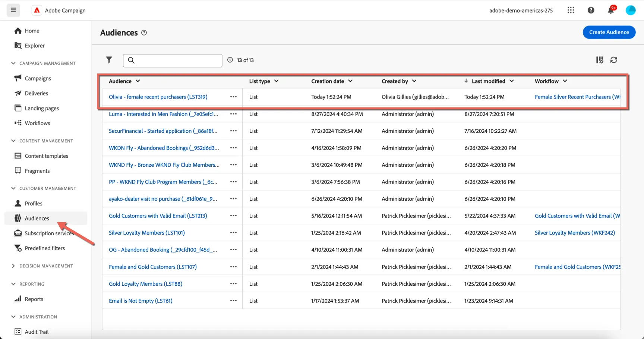View notifications bell

click(611, 10)
